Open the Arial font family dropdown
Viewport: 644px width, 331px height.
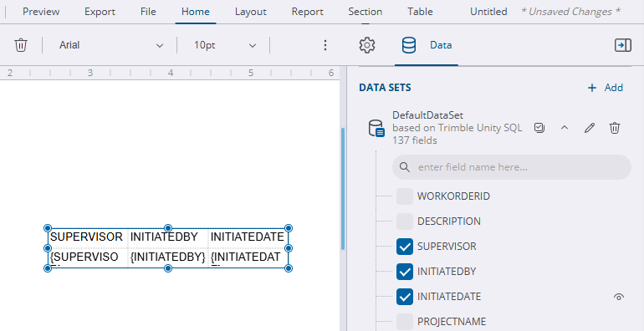tap(111, 45)
